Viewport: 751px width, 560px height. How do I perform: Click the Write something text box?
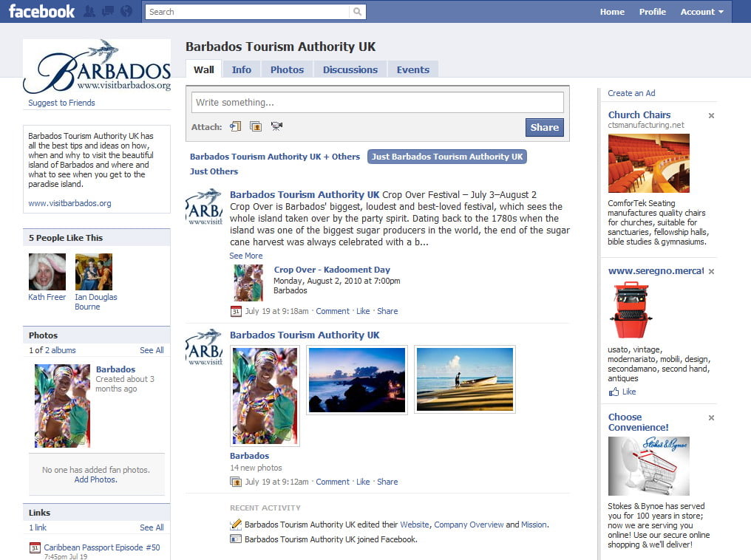click(377, 103)
